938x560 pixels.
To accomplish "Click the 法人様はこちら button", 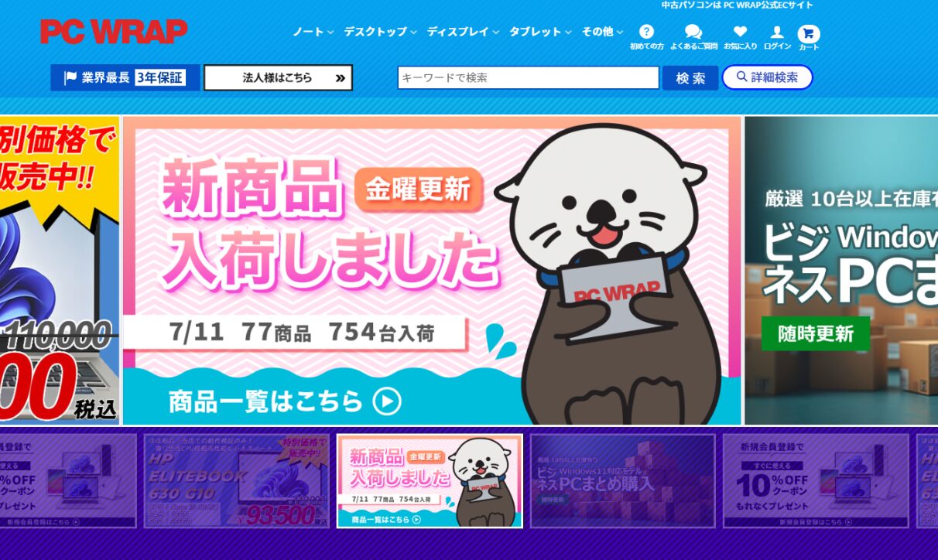I will coord(278,77).
